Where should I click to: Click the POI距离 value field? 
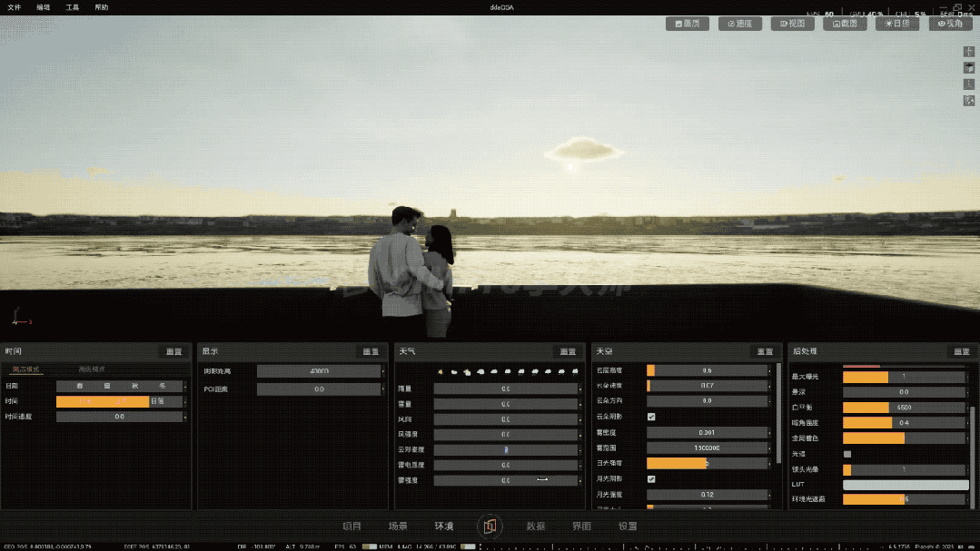(x=319, y=389)
